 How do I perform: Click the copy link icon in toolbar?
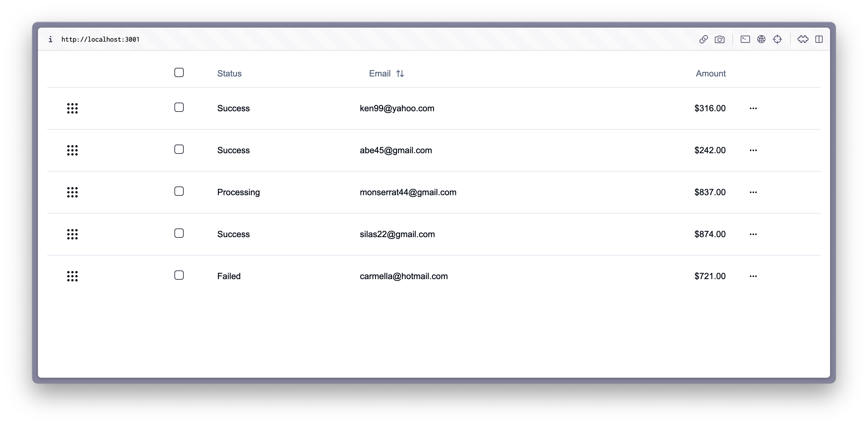click(x=703, y=39)
